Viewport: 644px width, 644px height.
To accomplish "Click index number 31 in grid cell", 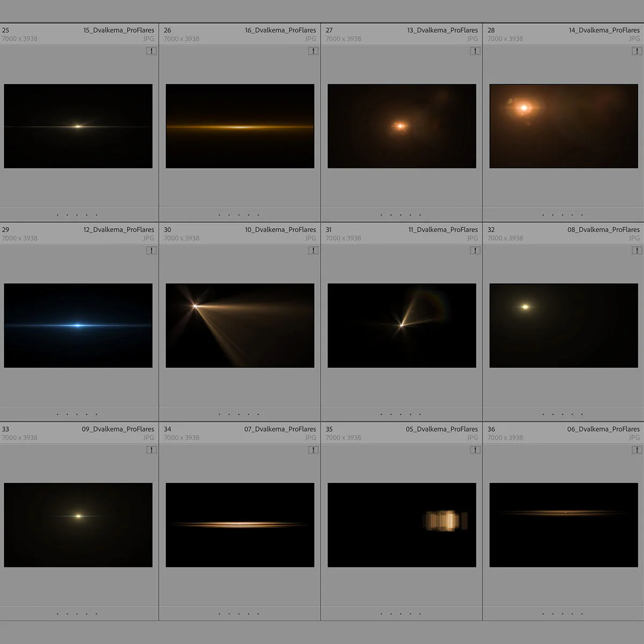I will pos(328,230).
